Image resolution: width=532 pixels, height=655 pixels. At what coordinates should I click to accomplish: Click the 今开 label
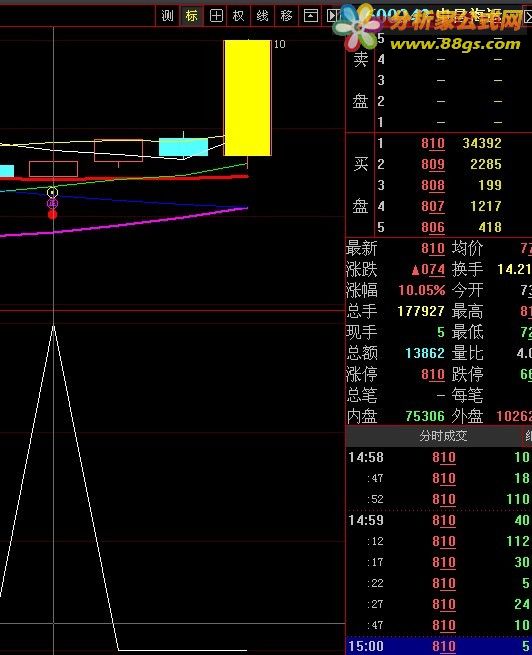(x=468, y=290)
